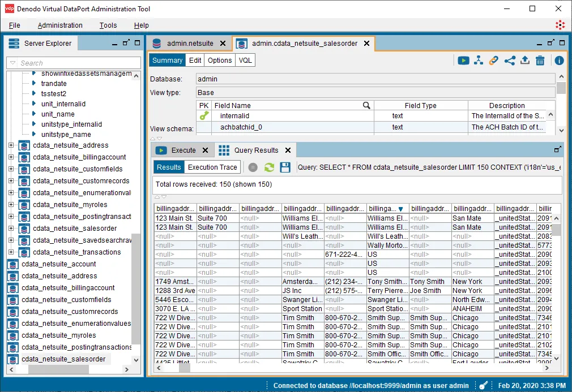This screenshot has height=392, width=572.
Task: Switch to the VQL tab
Action: [x=247, y=60]
